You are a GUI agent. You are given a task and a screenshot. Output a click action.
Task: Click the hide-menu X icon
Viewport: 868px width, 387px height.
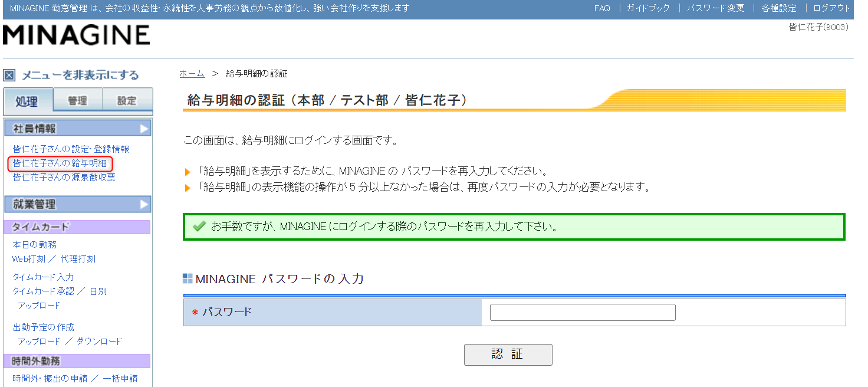[9, 75]
